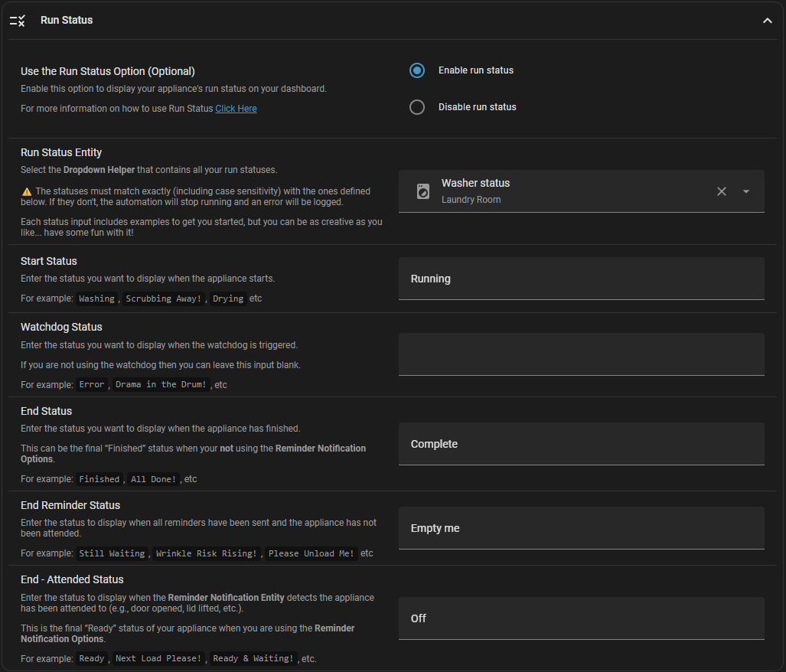Select Enable run status radio button
Image resolution: width=786 pixels, height=672 pixels.
click(x=417, y=70)
